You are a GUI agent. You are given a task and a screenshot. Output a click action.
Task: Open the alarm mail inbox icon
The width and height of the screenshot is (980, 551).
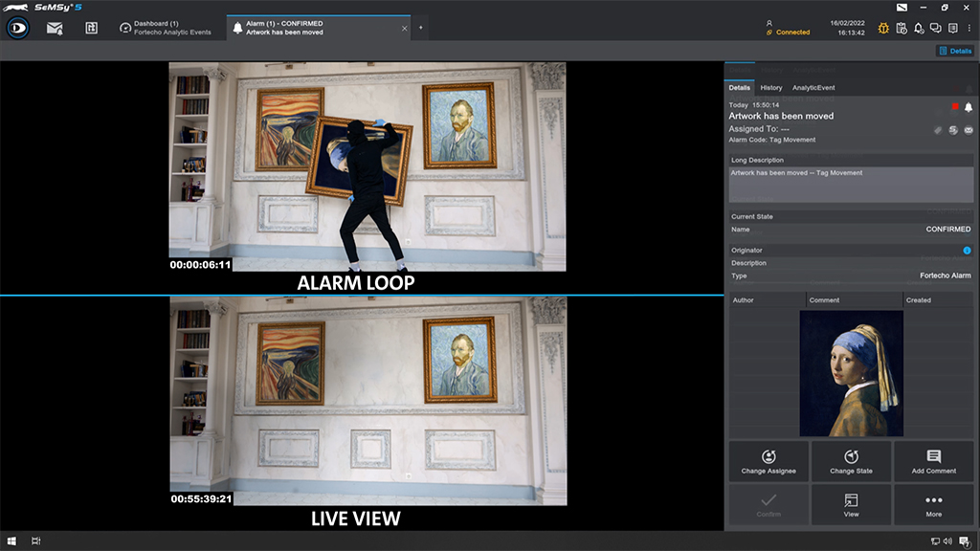coord(56,28)
